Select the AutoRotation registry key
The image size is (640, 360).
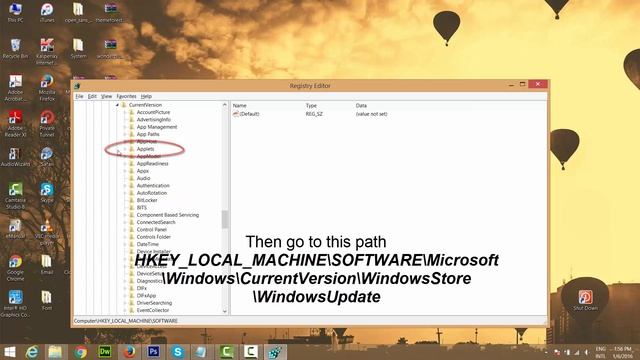[x=151, y=193]
